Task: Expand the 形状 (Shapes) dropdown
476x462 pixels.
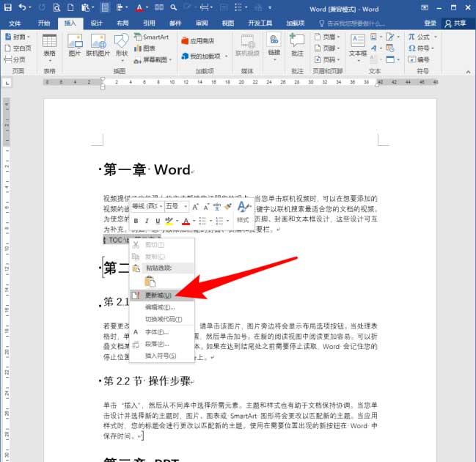Action: [122, 54]
